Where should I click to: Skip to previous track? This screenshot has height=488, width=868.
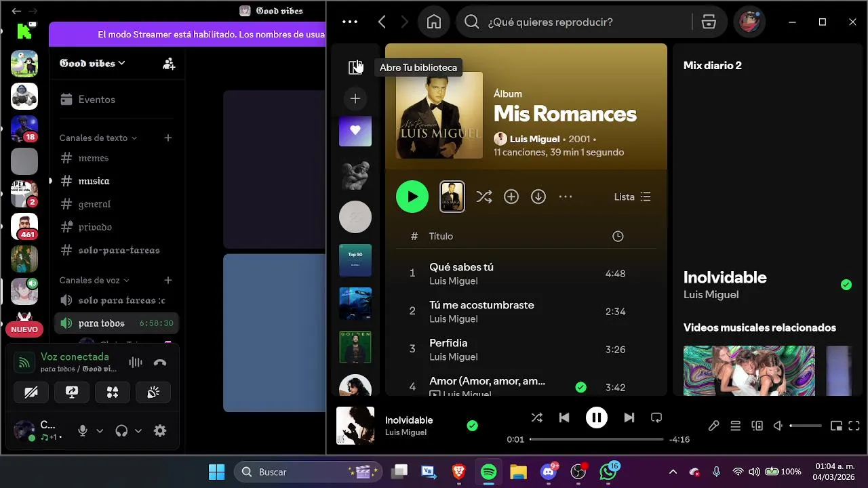tap(564, 418)
